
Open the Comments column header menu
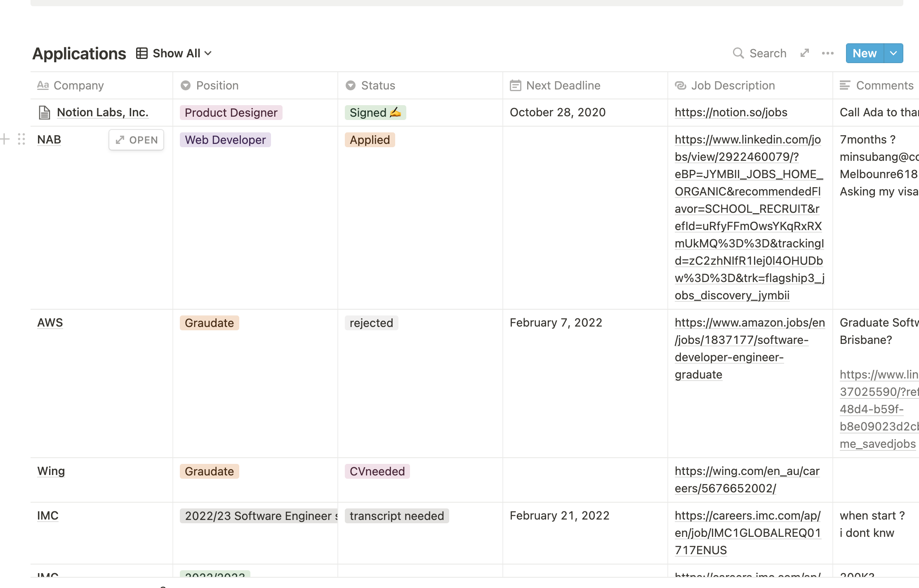coord(876,85)
